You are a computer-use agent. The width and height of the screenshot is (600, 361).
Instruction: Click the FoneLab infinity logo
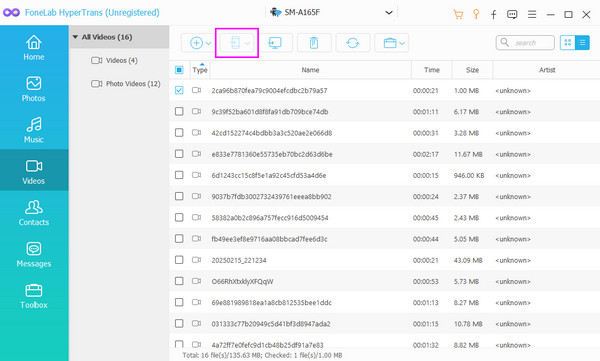click(x=11, y=13)
